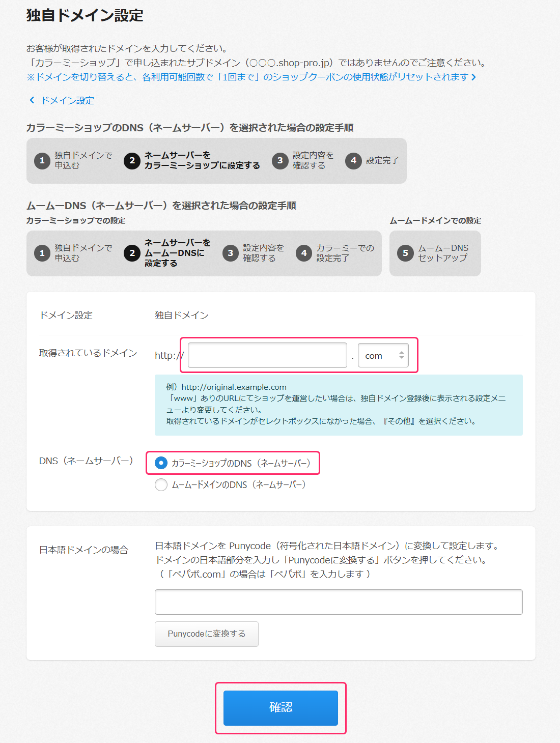Screen dimensions: 560x743
Task: Focus the domain name input after http://
Action: pos(267,355)
